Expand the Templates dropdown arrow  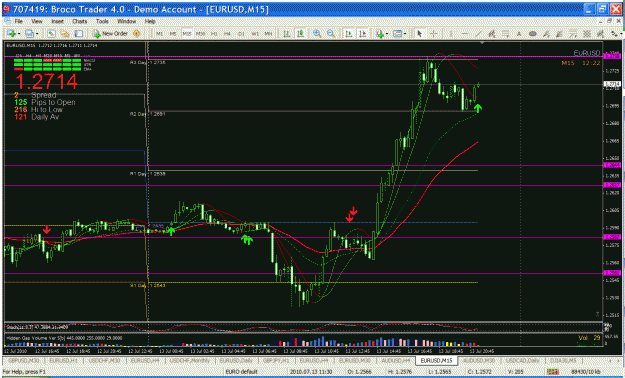405,34
